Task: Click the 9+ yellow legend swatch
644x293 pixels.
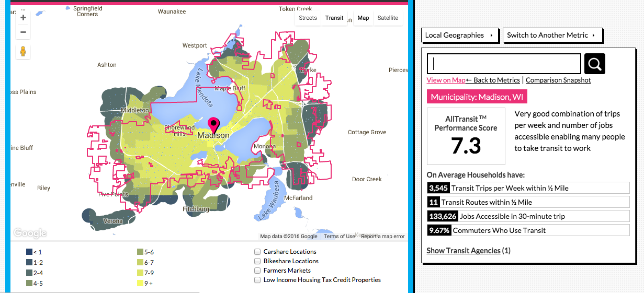Action: [140, 283]
